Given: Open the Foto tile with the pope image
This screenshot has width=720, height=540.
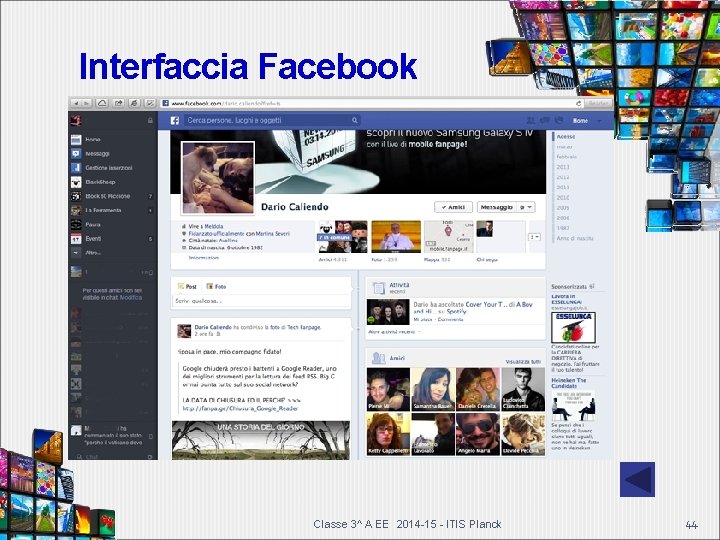Looking at the screenshot, I should pyautogui.click(x=396, y=236).
